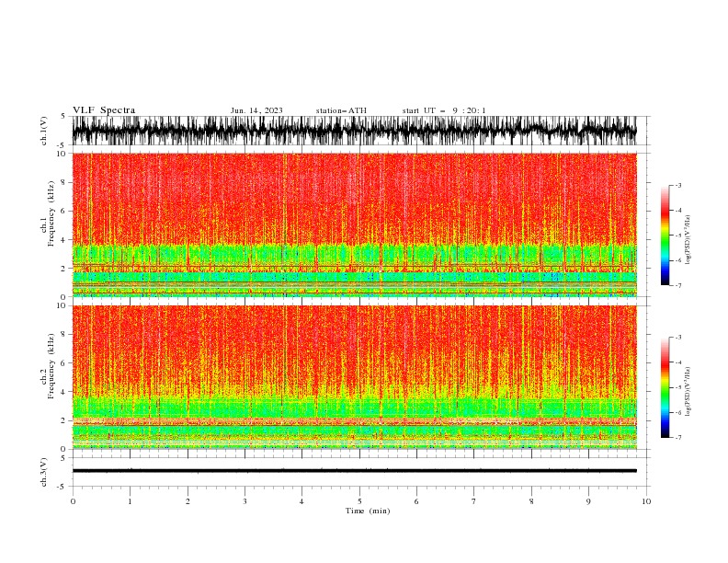Select the log(PSD) label beside the ch.1 color bar
Image resolution: width=728 pixels, height=563 pixels.
[688, 240]
